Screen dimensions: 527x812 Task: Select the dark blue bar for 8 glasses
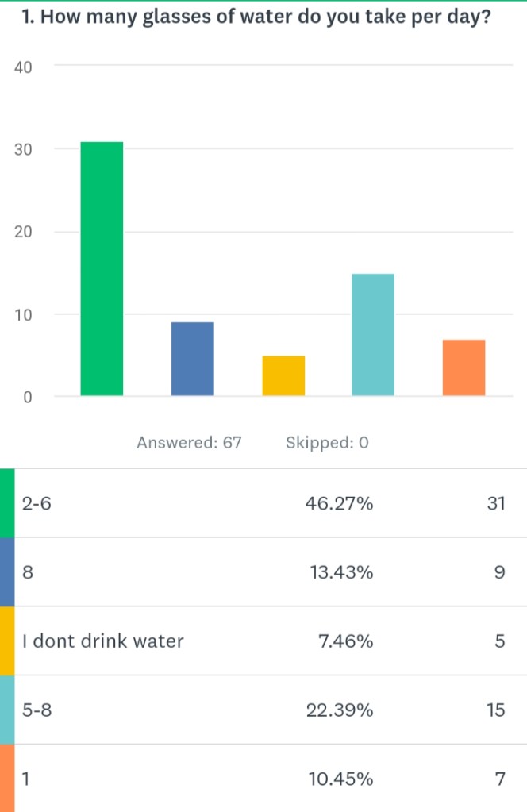tap(193, 358)
